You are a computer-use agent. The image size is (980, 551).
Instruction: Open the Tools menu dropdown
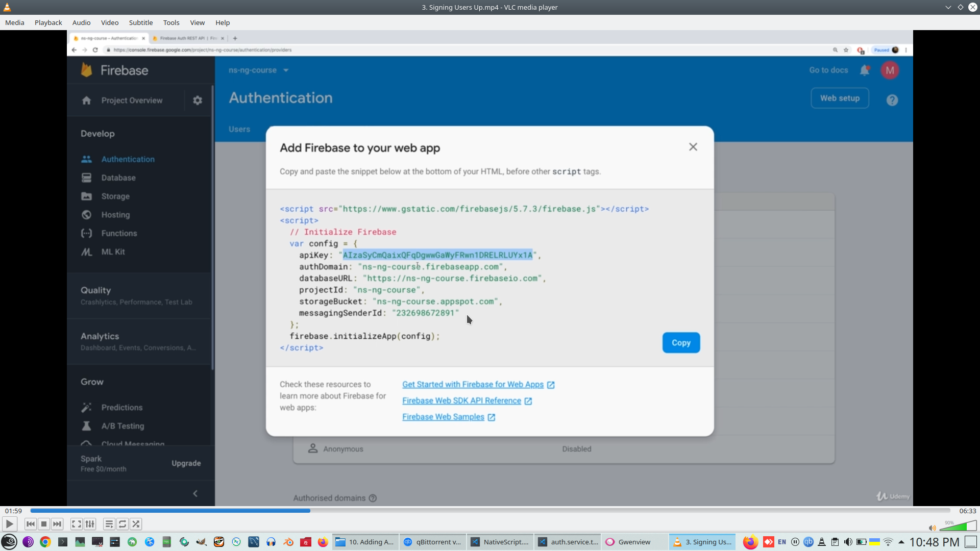click(171, 22)
